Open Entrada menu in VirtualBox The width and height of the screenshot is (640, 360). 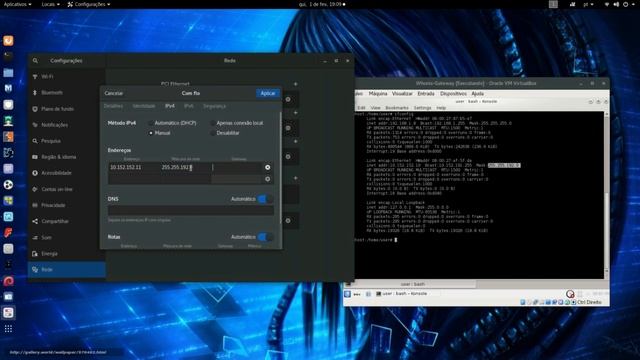tap(426, 93)
